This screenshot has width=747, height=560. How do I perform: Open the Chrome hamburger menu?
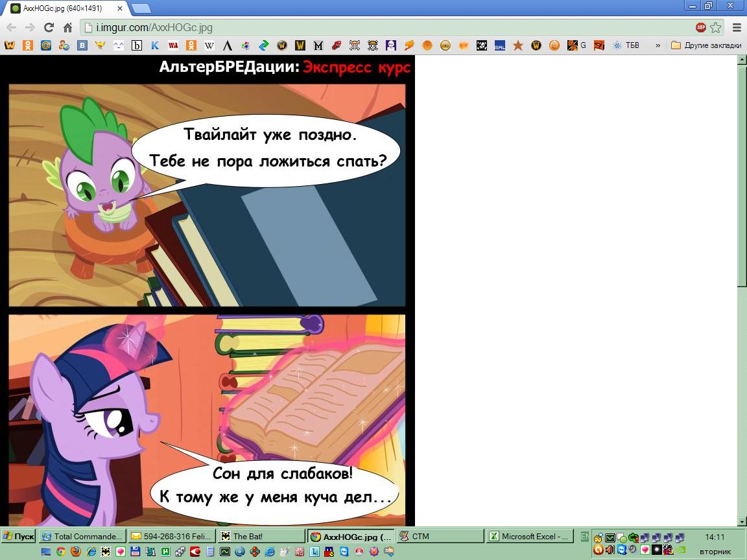[x=737, y=27]
